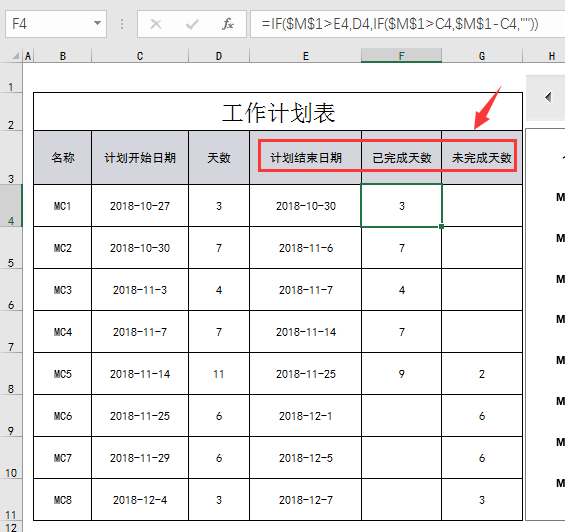Click the 未完成天数 header cell
565x532 pixels.
click(x=482, y=158)
